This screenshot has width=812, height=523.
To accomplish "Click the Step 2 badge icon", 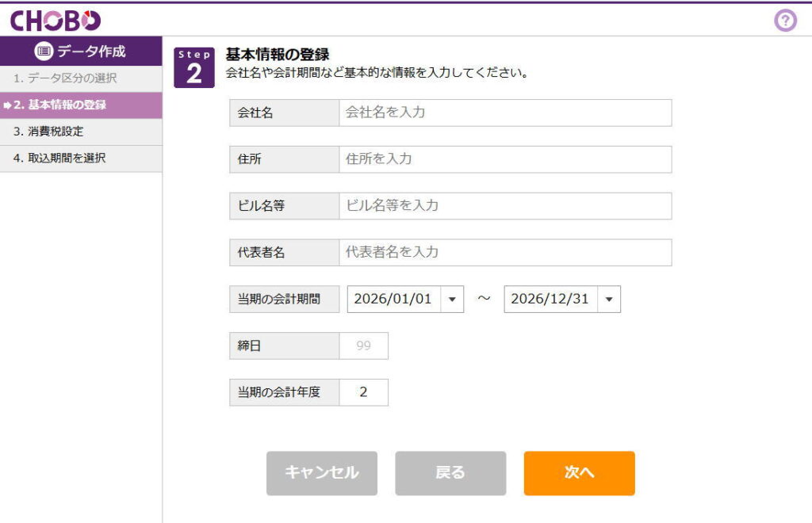I will click(194, 67).
